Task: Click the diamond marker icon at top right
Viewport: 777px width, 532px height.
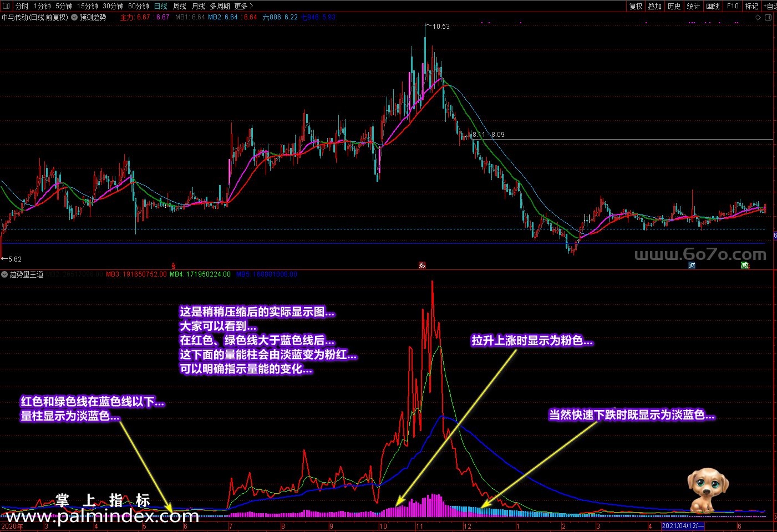Action: 758,17
